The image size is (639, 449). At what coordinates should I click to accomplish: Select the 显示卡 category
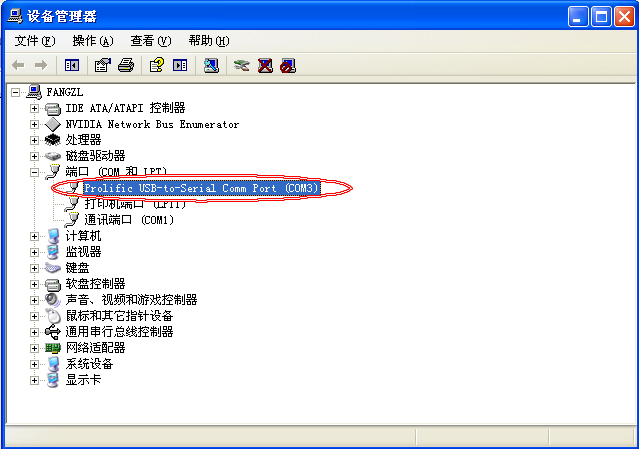tap(83, 380)
